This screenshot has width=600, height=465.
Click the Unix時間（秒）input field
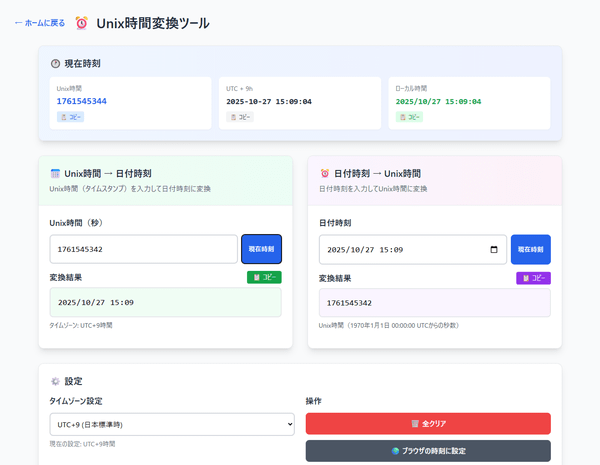point(143,249)
